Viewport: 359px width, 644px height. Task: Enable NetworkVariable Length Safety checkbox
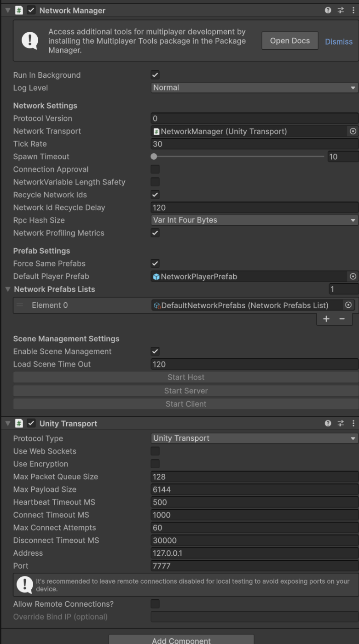(x=156, y=182)
